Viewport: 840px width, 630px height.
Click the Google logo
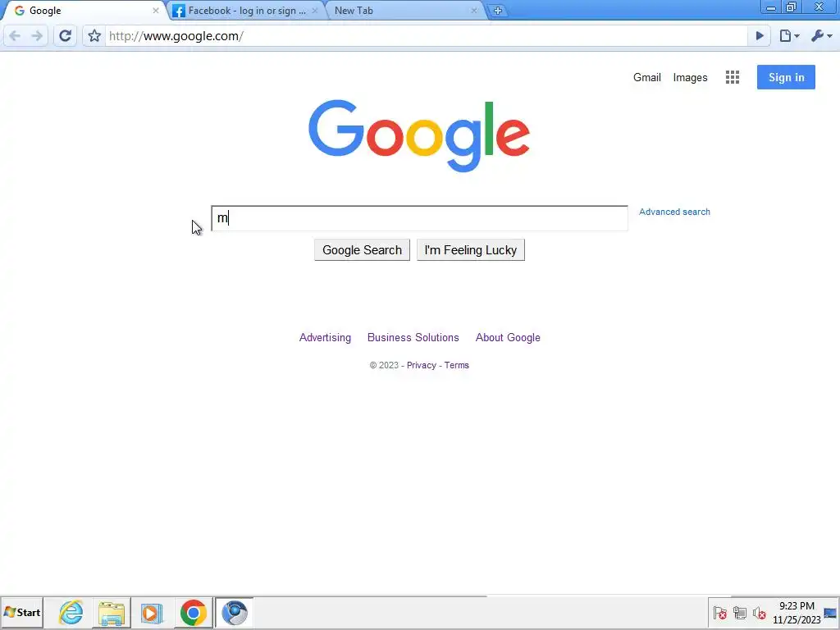pos(419,135)
